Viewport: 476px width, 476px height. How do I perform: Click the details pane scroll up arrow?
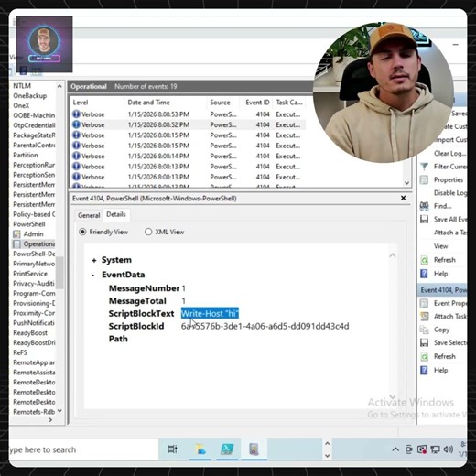click(x=393, y=255)
